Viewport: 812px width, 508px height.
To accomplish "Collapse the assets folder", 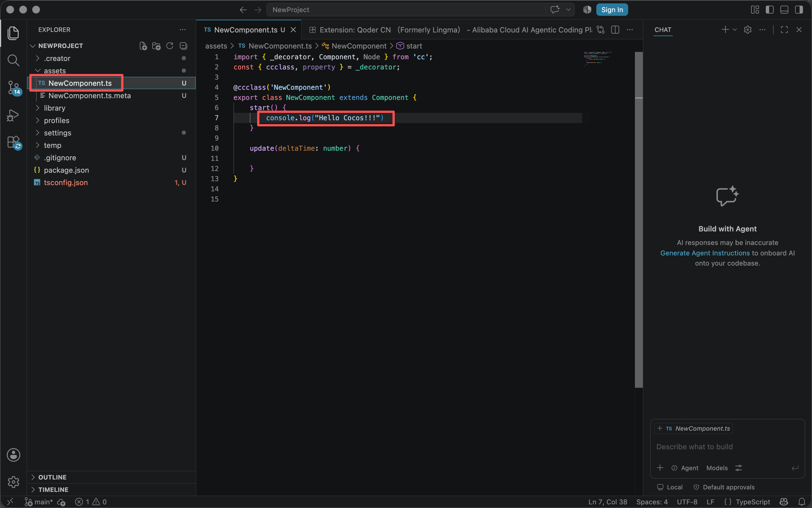I will 111,71.
